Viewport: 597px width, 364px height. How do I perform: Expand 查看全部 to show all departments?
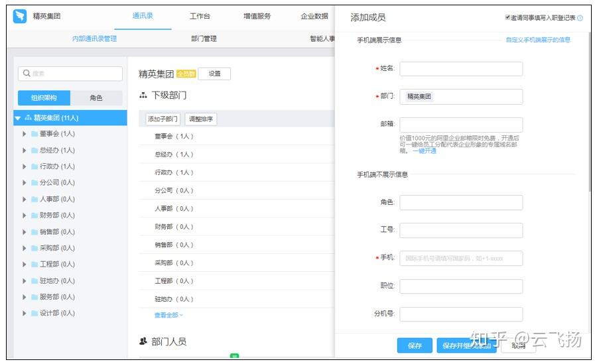168,315
